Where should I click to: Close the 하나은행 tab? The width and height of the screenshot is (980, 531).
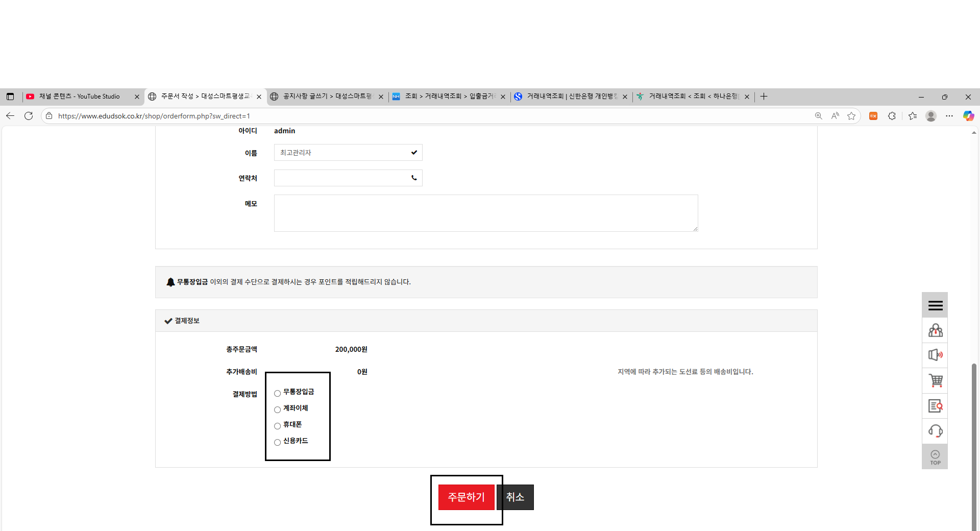pyautogui.click(x=747, y=96)
